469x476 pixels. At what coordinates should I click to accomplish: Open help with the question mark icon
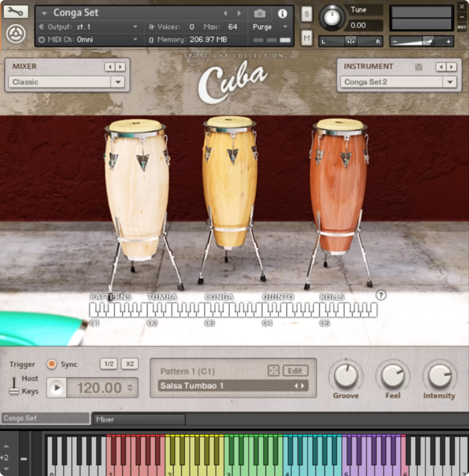[381, 295]
